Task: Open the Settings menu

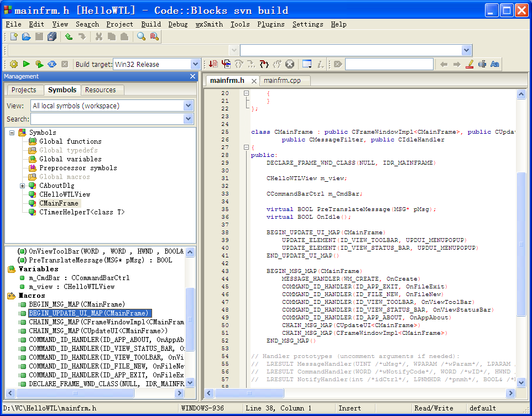Action: [307, 24]
